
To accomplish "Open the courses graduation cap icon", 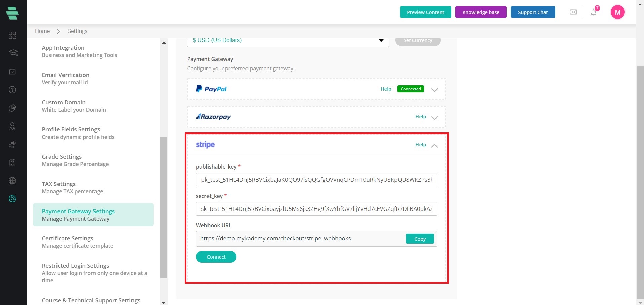I will (x=13, y=53).
